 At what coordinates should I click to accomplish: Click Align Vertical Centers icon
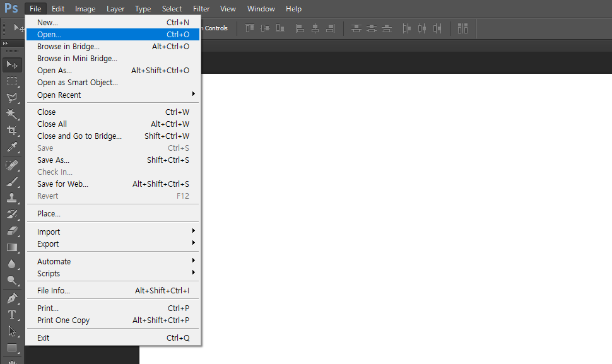click(x=265, y=28)
